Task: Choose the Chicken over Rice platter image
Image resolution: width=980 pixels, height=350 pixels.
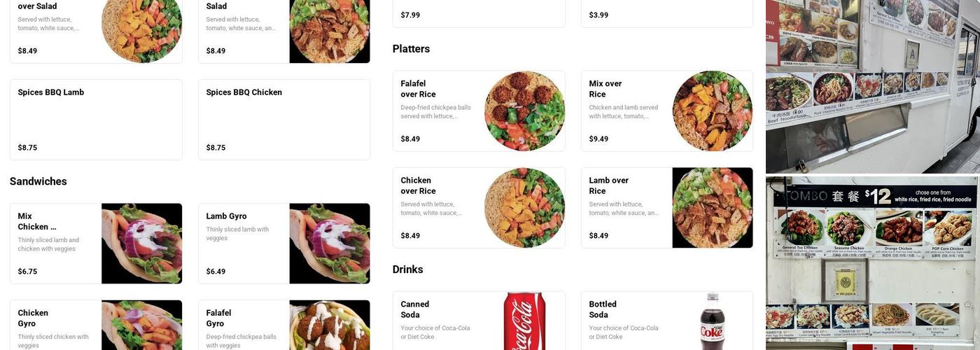Action: [524, 208]
